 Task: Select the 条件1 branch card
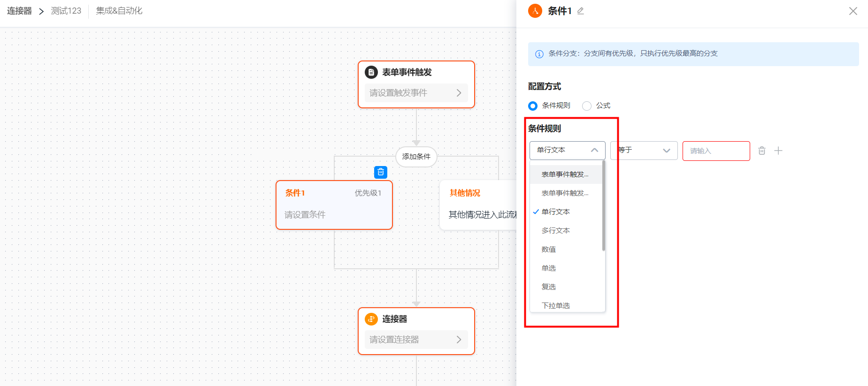334,205
